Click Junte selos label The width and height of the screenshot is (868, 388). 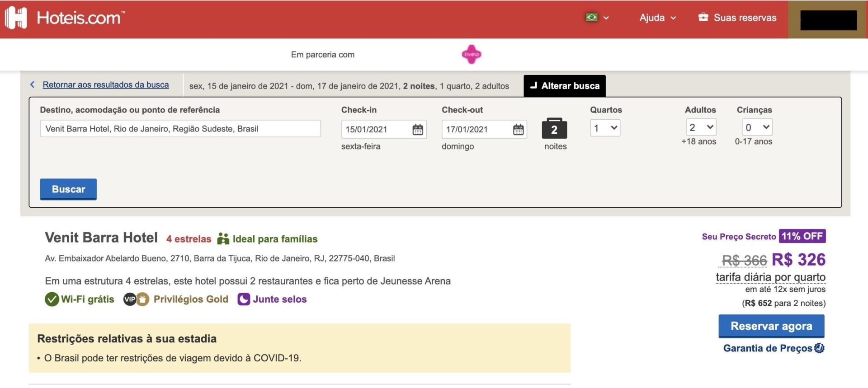[280, 299]
